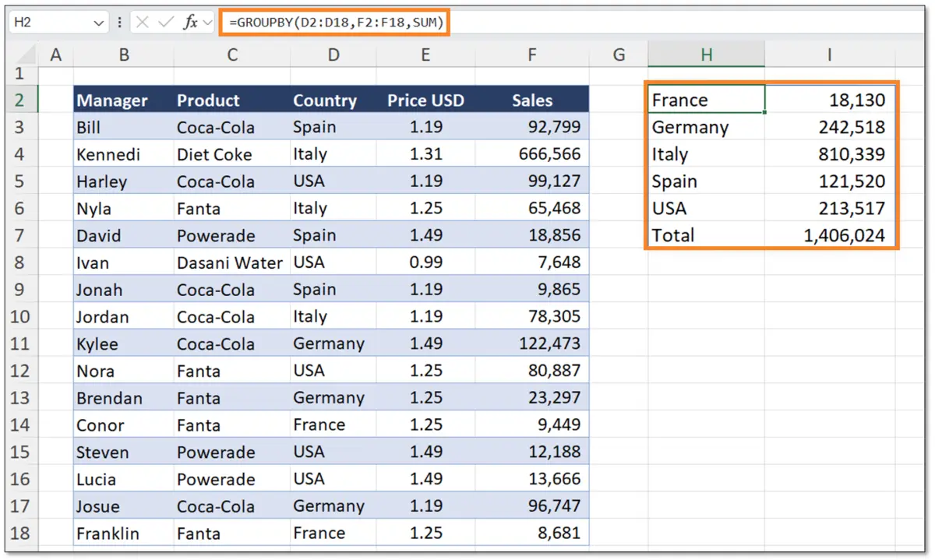935x560 pixels.
Task: Select row 12 header
Action: pos(22,371)
